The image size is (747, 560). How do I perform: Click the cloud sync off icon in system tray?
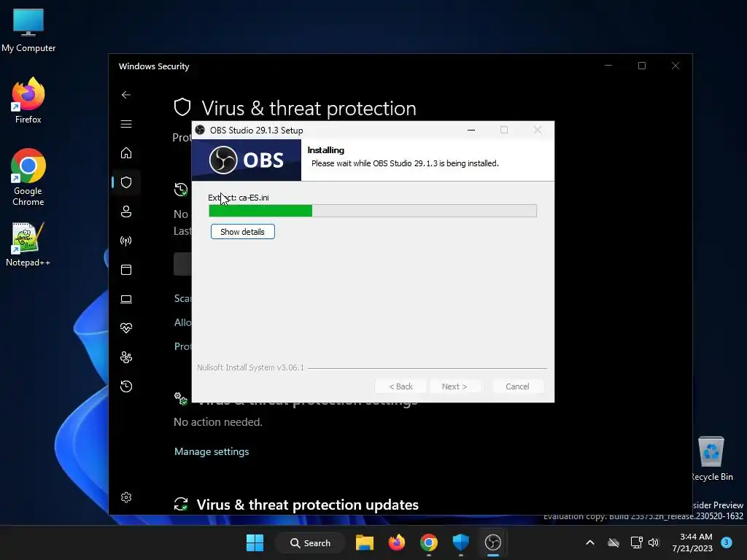tap(614, 542)
